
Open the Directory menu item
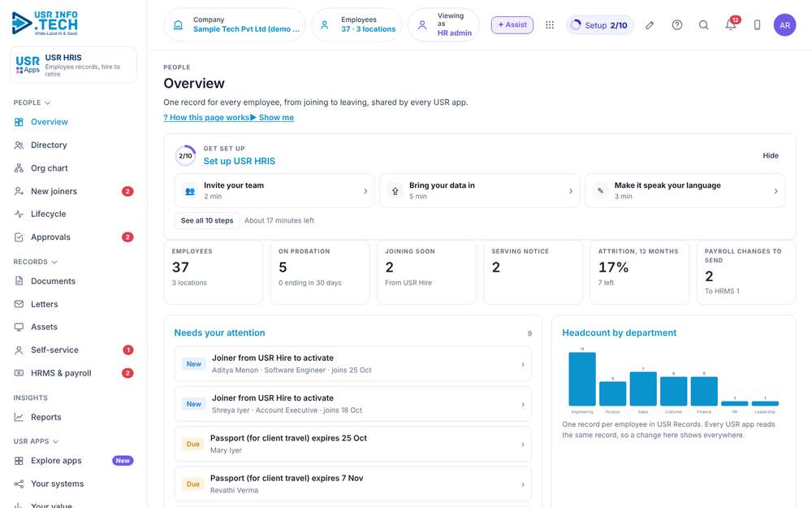74,145
